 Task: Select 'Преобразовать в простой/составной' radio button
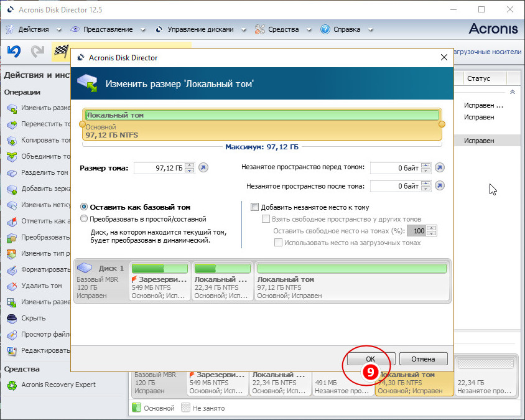tap(84, 219)
